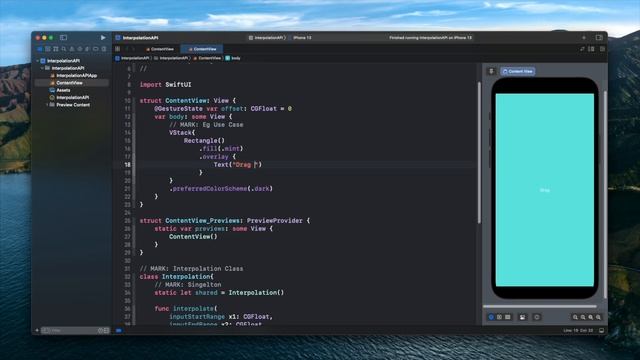Screen dimensions: 640x360
Task: Toggle recent files filter
Action: coord(100,330)
